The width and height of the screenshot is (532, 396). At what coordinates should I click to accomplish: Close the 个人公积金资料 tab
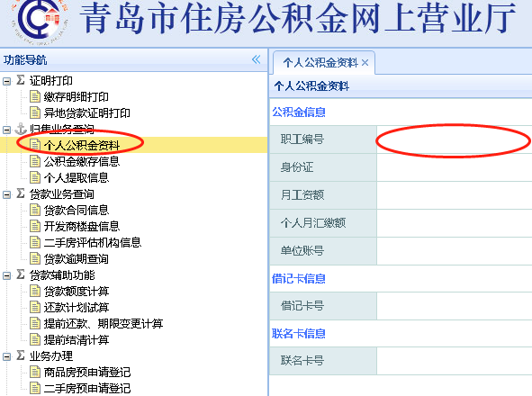365,63
